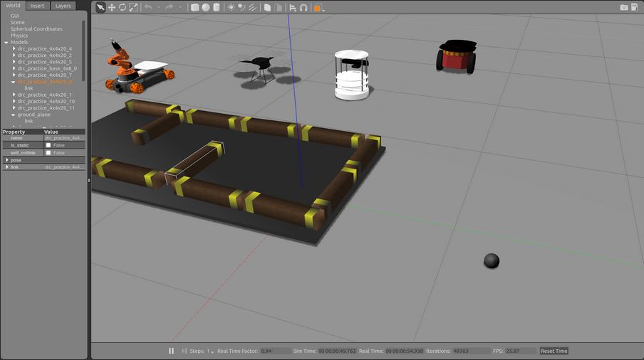This screenshot has height=360, width=644.
Task: Add a directional light
Action: point(253,7)
